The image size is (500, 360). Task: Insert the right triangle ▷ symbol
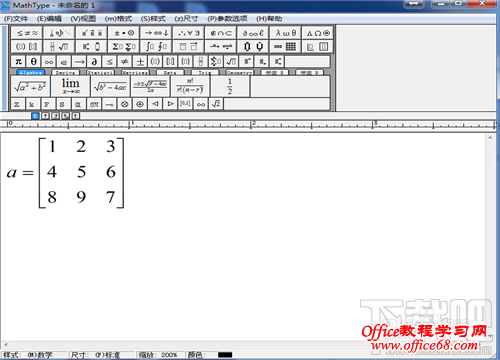[170, 104]
